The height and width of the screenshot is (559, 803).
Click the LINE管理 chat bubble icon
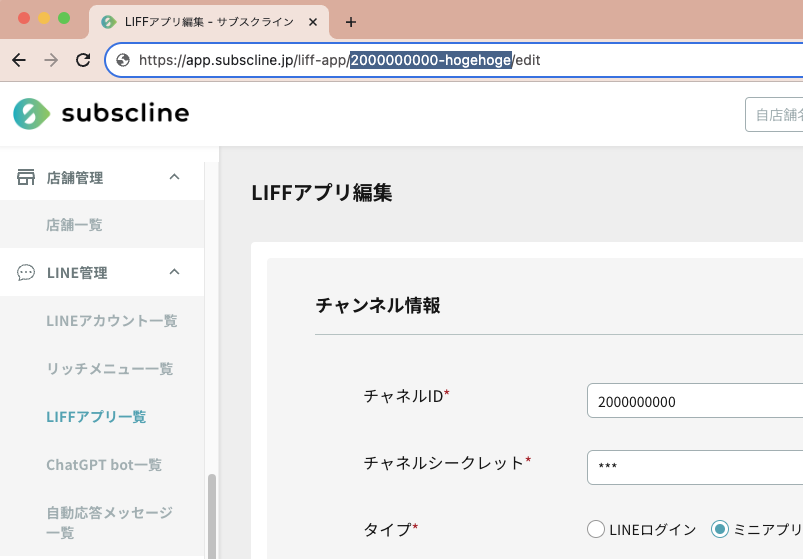(x=26, y=273)
